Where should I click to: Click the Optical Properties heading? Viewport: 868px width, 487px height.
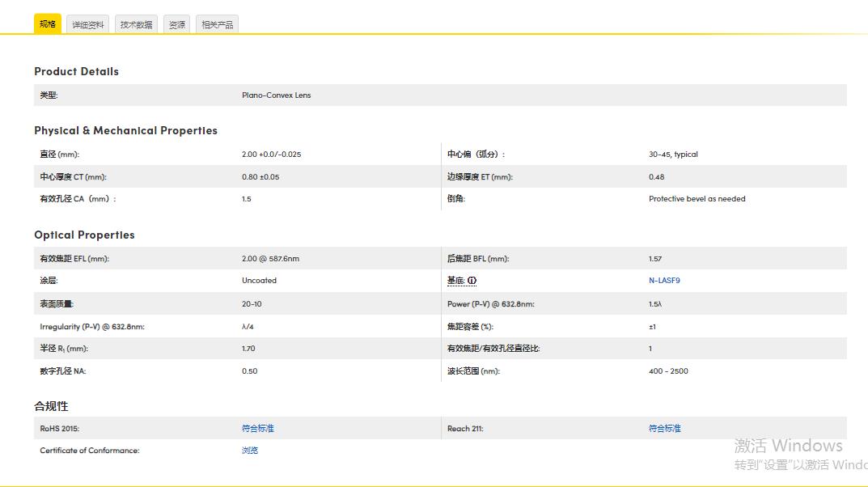point(84,235)
